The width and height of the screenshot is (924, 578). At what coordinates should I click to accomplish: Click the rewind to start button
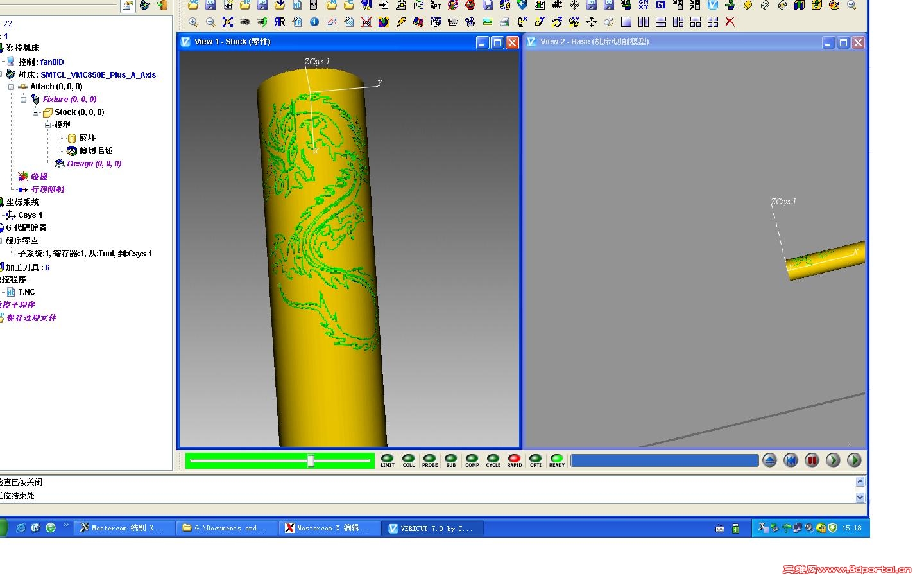791,460
